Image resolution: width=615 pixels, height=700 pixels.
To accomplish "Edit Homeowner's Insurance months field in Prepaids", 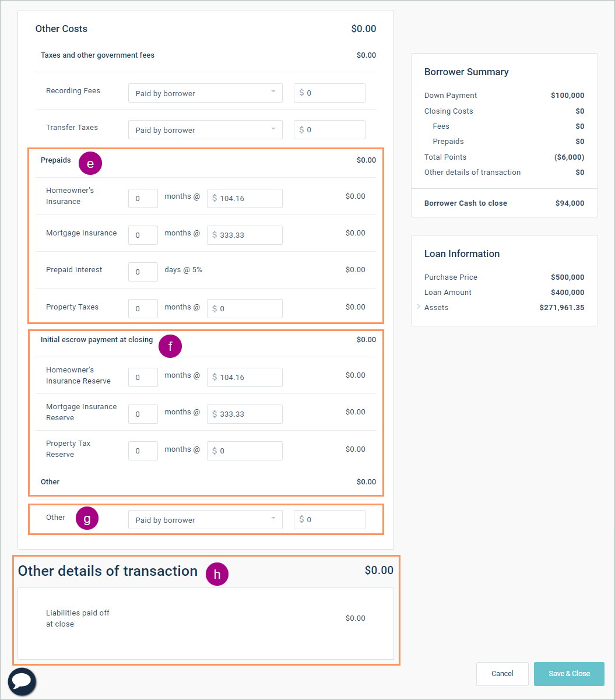I will [143, 198].
